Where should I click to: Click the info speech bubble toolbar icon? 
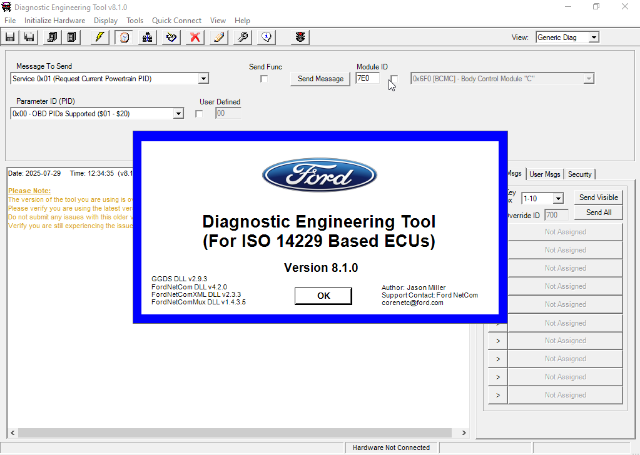[x=267, y=37]
